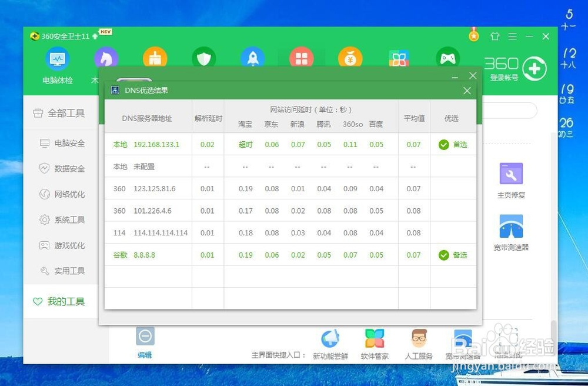588x386 pixels.
Task: Click the 百度 column header
Action: [x=376, y=124]
